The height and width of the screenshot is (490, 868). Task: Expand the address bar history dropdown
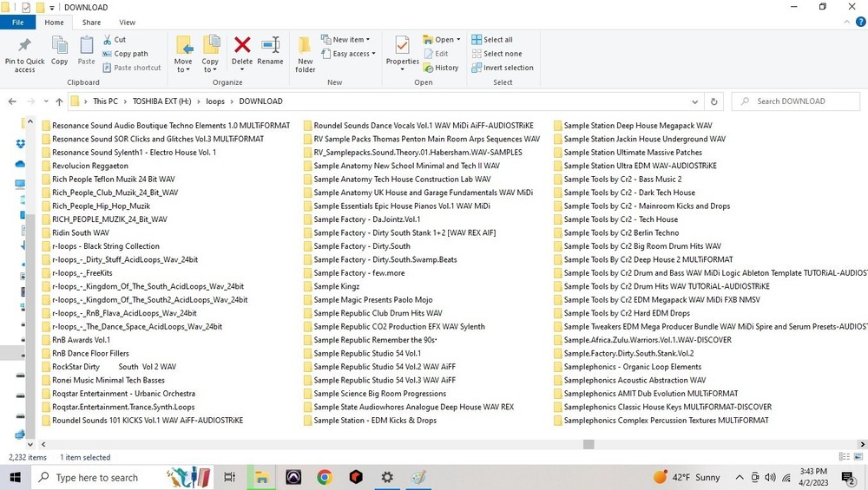[694, 101]
